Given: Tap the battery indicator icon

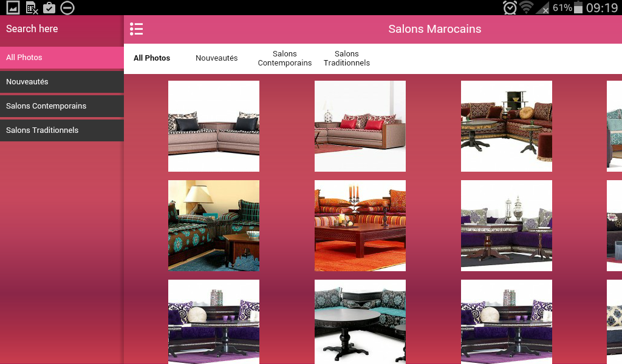Looking at the screenshot, I should pos(578,7).
